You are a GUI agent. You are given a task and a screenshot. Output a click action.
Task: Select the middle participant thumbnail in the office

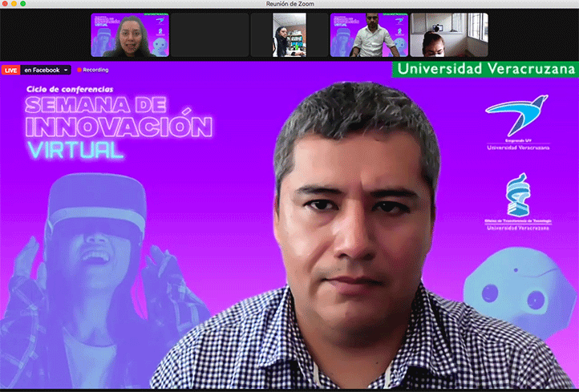pos(277,35)
